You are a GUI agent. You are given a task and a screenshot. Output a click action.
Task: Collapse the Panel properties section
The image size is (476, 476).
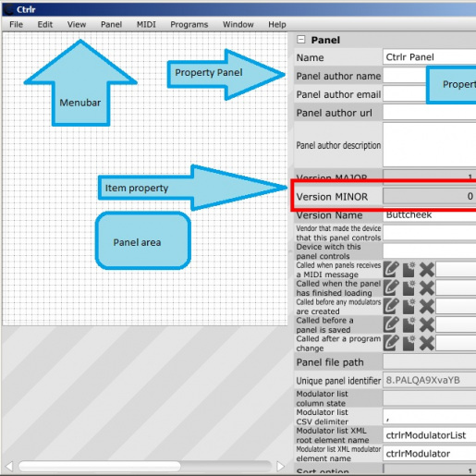click(301, 40)
